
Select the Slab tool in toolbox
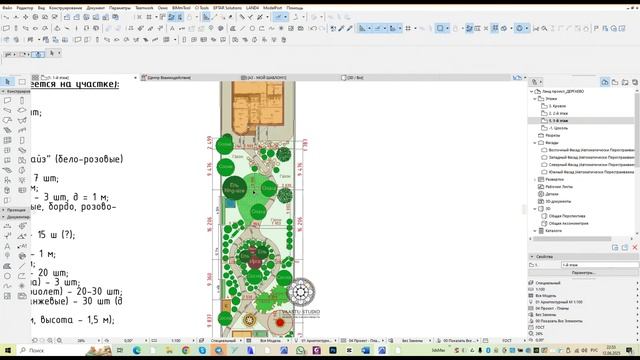[22, 110]
